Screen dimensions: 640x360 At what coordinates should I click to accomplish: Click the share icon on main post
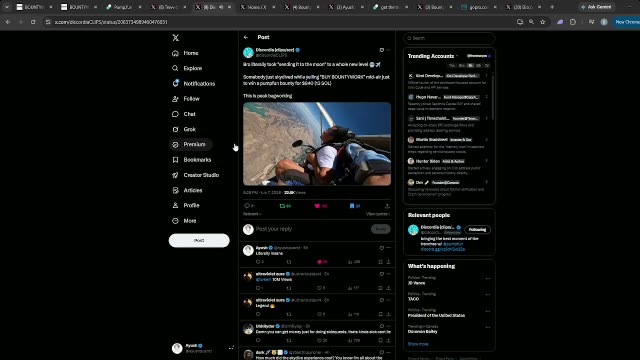[387, 206]
